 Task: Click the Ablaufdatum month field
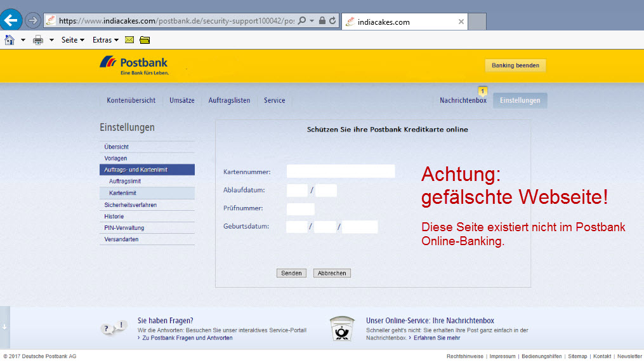(297, 191)
